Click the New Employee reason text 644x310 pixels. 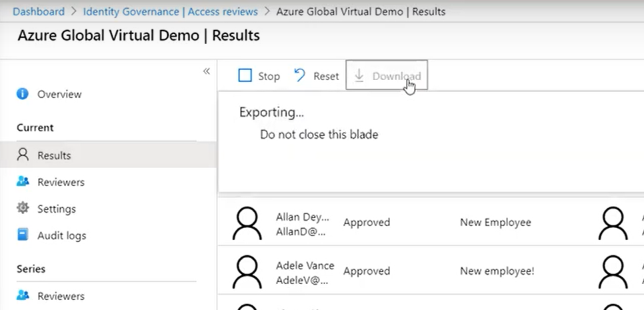(x=495, y=222)
